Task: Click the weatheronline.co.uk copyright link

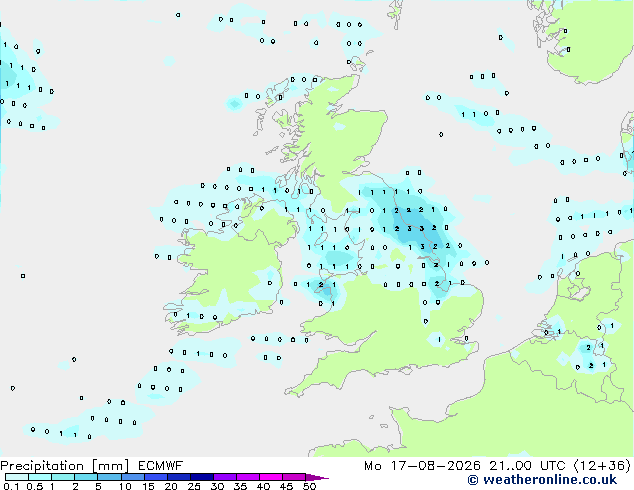Action: point(542,480)
